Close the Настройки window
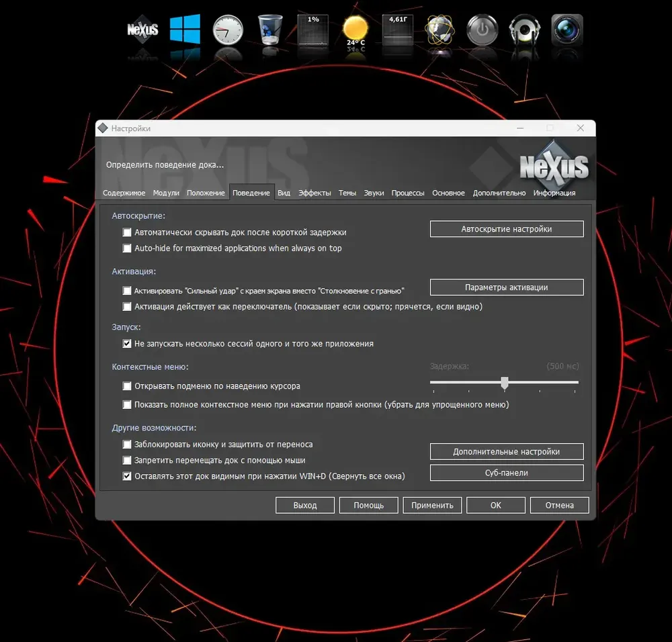 [x=581, y=128]
